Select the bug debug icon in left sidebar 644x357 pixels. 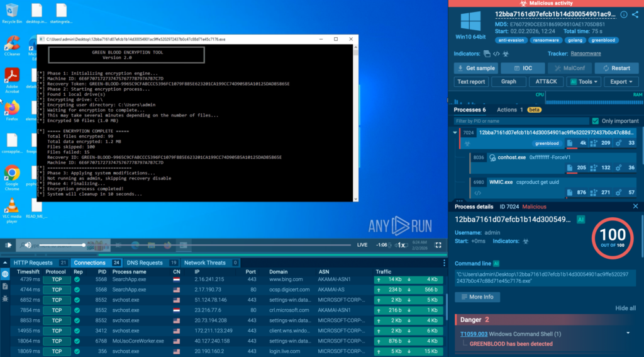point(5,298)
